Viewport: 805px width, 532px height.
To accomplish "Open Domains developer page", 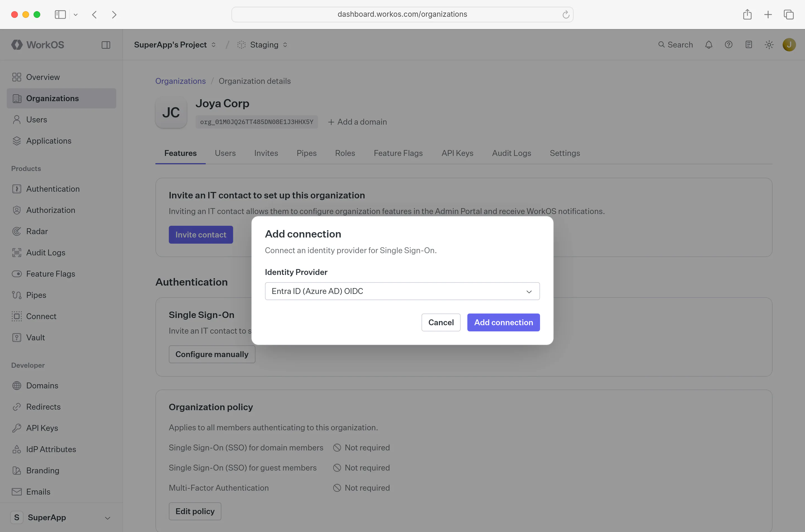I will 61,385.
